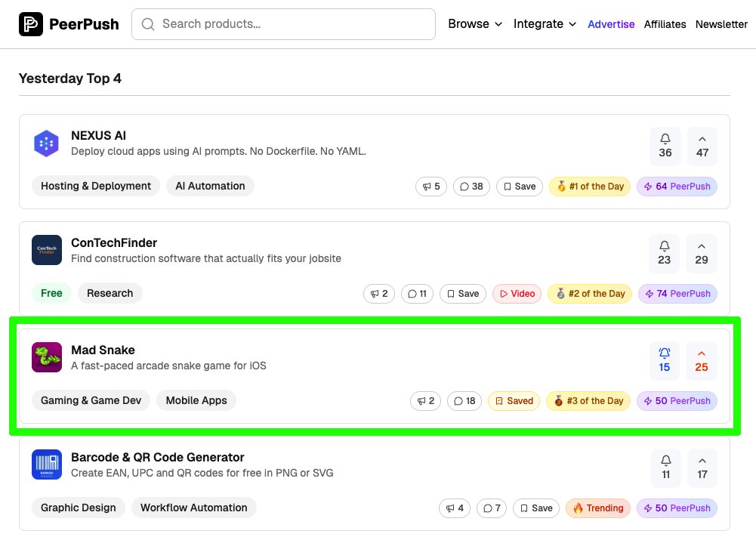Expand the Integrate dropdown menu
The width and height of the screenshot is (756, 540).
coord(545,24)
